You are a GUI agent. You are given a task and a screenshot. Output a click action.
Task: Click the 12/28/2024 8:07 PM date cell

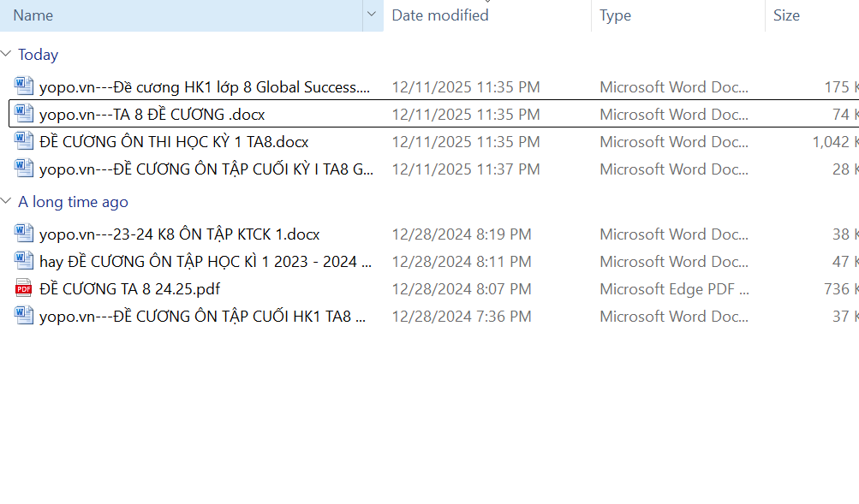[x=461, y=288]
